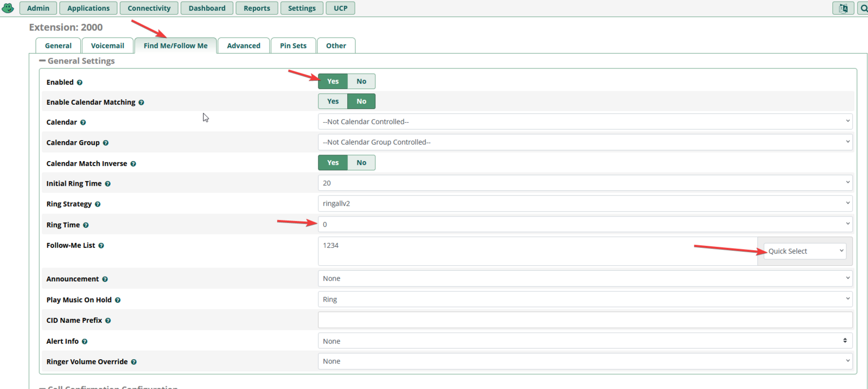The image size is (868, 389).
Task: Open the Advanced tab
Action: point(243,46)
